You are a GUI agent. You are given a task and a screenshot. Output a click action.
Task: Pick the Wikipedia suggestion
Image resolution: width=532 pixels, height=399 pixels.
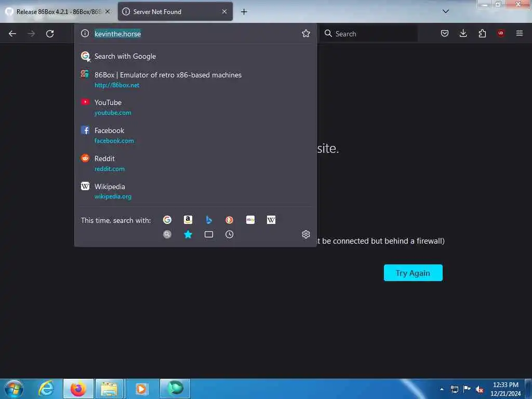point(195,191)
